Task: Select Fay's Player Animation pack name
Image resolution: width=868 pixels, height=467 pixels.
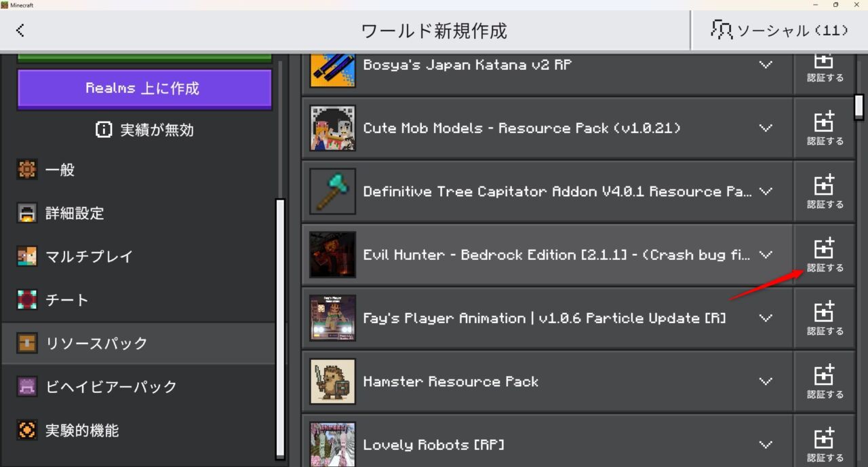Action: (x=545, y=318)
